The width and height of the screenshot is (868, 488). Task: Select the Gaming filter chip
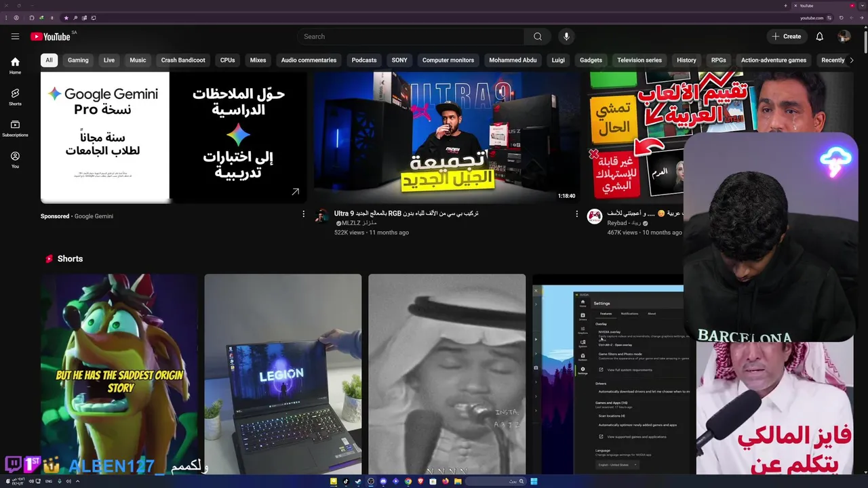click(x=78, y=60)
